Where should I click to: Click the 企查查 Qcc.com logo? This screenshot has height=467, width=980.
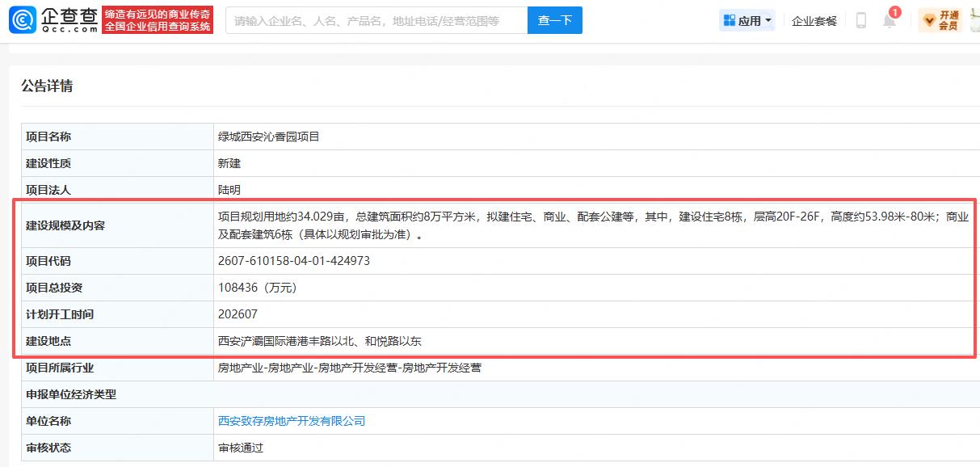point(53,20)
